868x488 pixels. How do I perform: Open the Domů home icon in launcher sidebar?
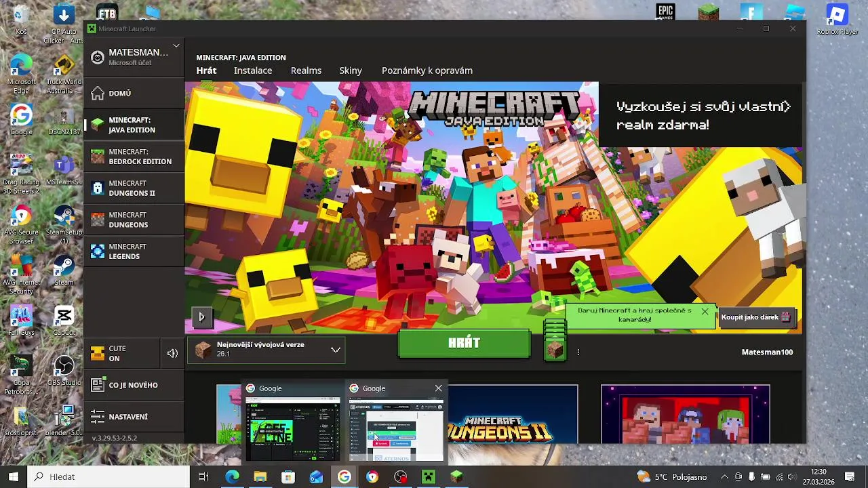[98, 94]
